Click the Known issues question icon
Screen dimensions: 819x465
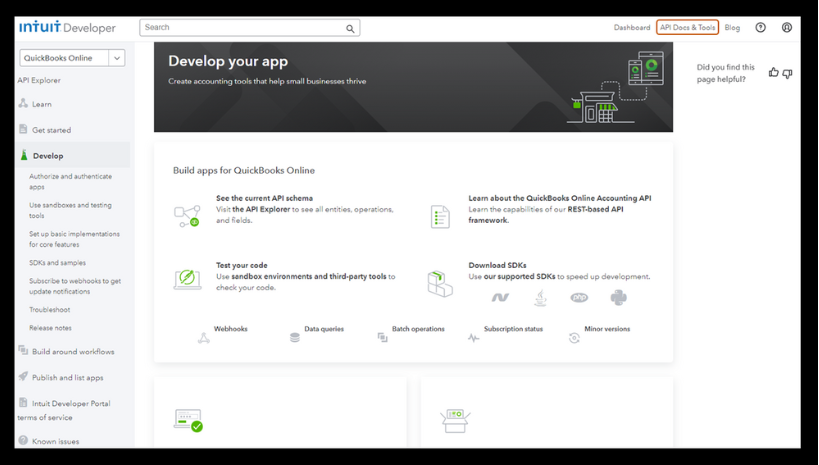pos(23,440)
